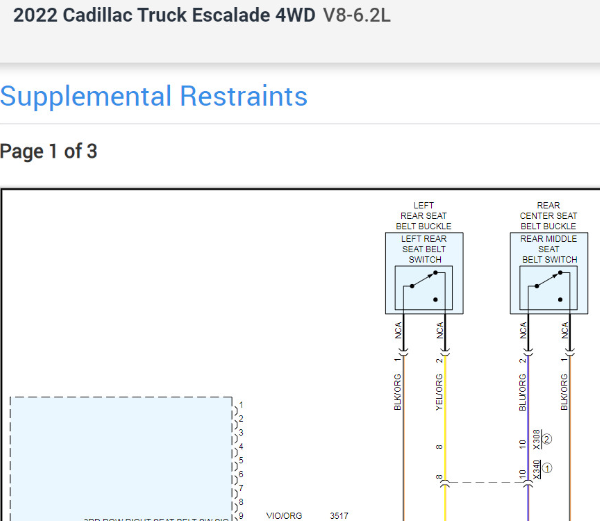600x521 pixels.
Task: Click the circled 2 marker beside X308
Action: tap(547, 438)
